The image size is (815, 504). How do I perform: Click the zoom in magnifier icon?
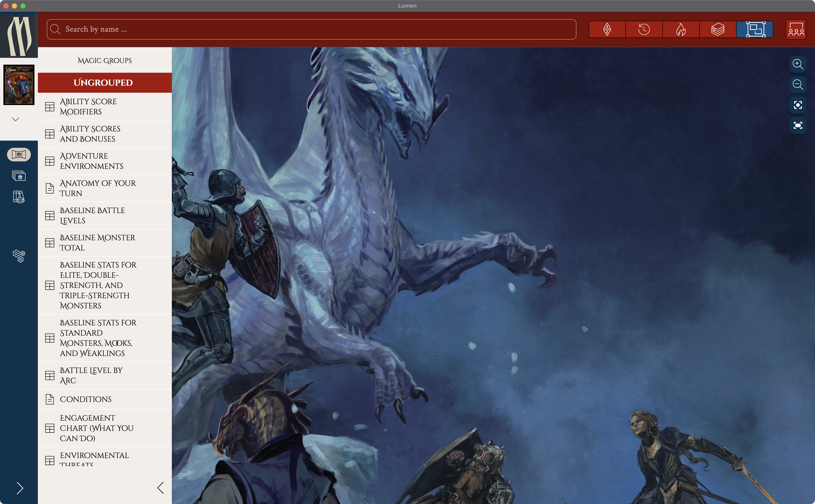tap(798, 64)
